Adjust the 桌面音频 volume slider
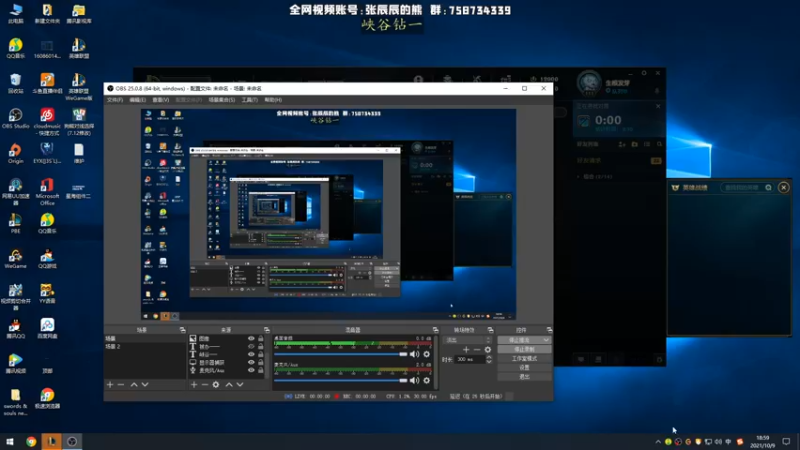Screen dimensions: 800x450 pos(341,354)
